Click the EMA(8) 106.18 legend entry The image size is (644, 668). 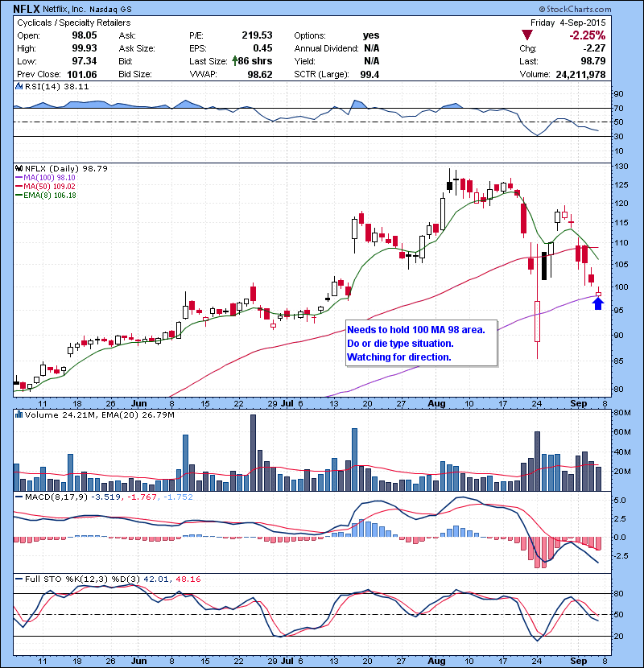point(50,196)
